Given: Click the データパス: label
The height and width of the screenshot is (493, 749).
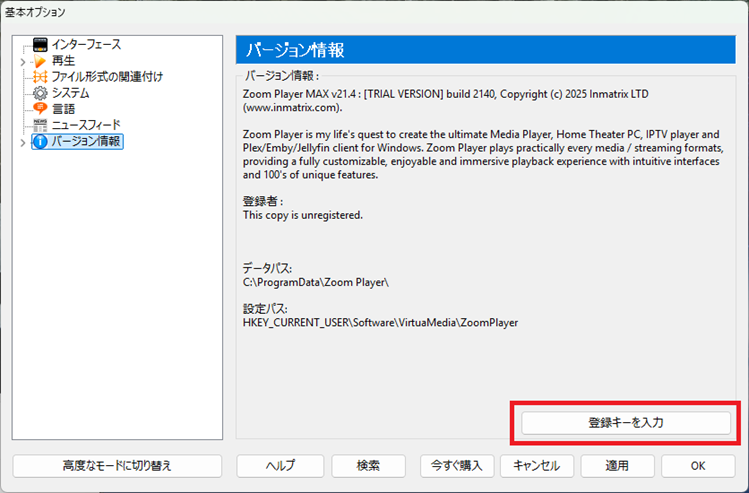Looking at the screenshot, I should click(267, 268).
